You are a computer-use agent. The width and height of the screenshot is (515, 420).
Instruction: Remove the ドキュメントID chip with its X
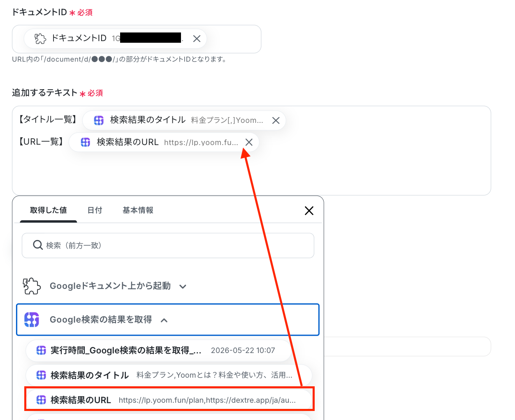(x=197, y=39)
